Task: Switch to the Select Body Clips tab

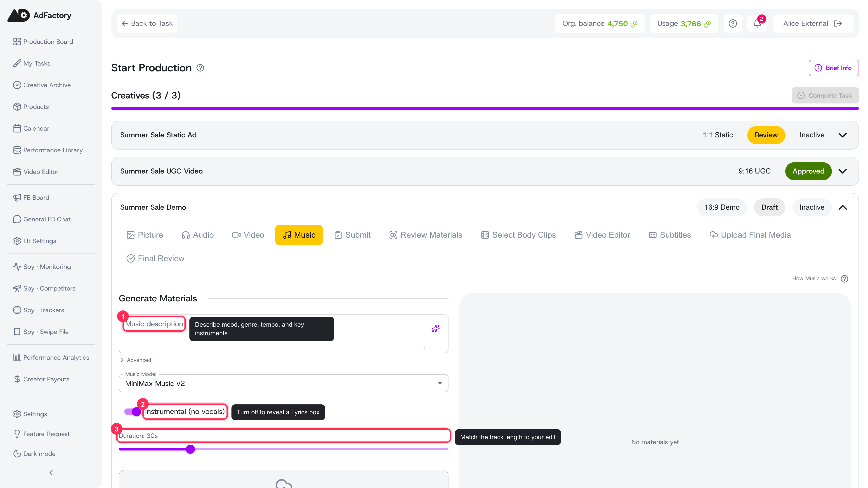Action: pos(519,235)
